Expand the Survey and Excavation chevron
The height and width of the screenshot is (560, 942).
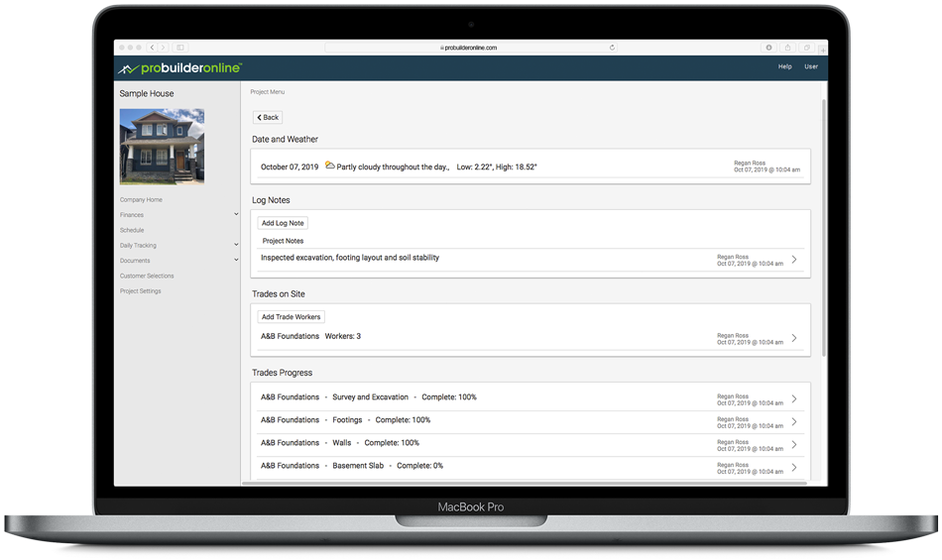[794, 399]
